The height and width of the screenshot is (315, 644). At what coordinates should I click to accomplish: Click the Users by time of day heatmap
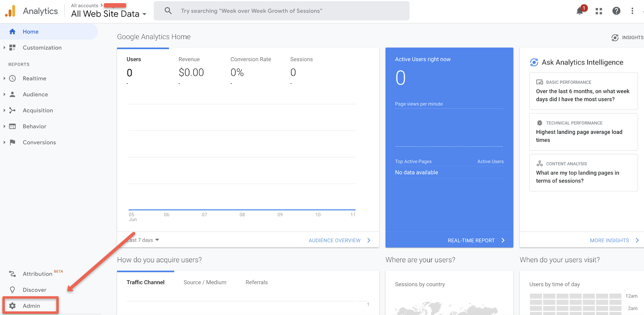(x=576, y=304)
